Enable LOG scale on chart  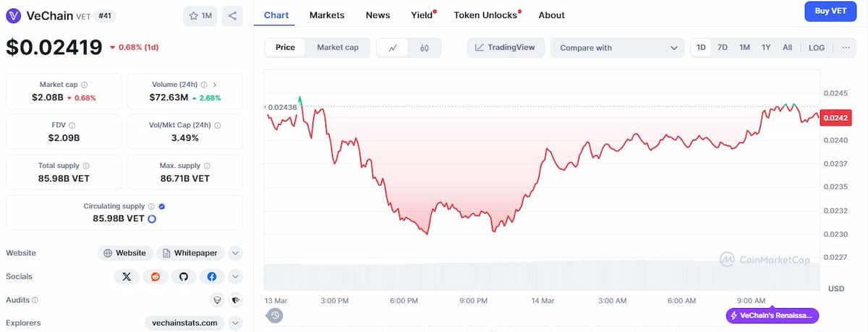[817, 48]
